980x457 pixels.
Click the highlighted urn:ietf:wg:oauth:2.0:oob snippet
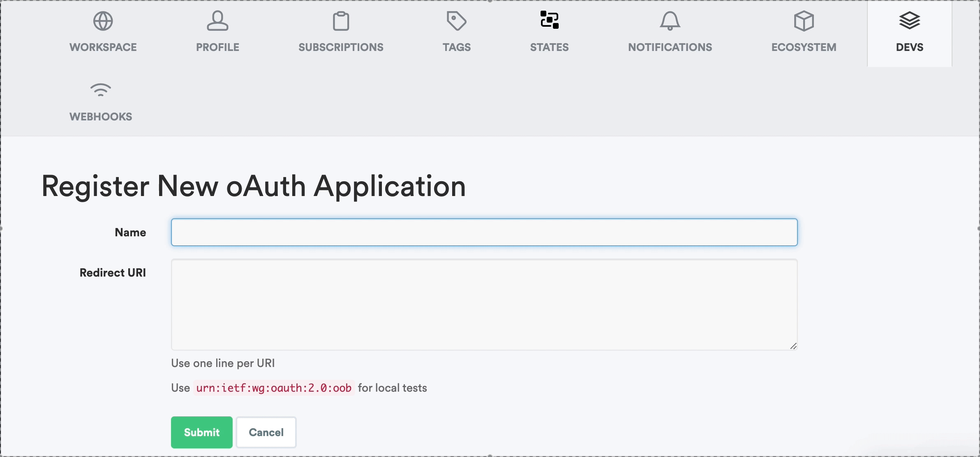click(x=273, y=387)
